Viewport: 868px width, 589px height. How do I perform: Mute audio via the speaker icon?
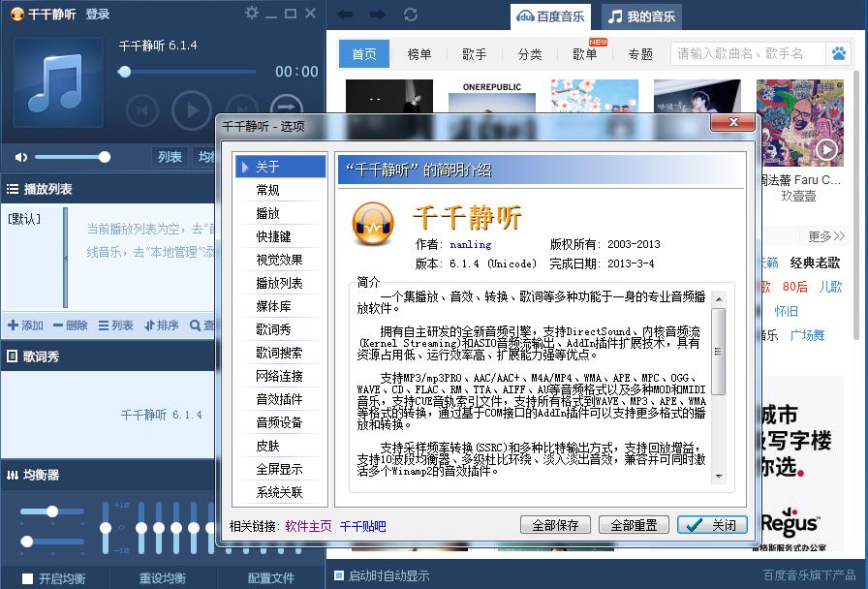[21, 157]
